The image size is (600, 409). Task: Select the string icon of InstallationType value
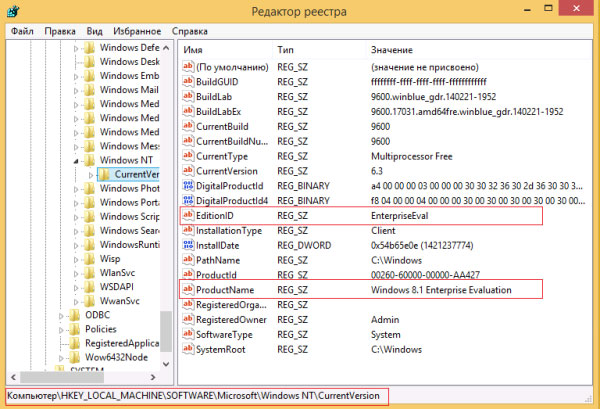click(188, 230)
